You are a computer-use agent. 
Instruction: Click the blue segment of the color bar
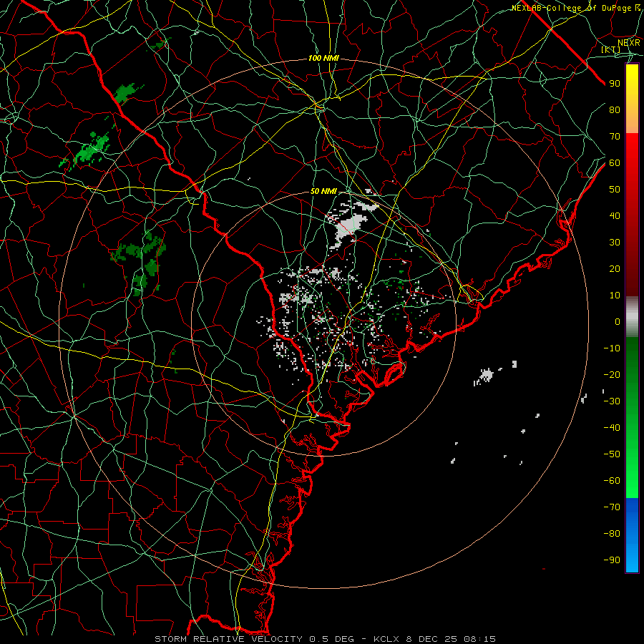[632, 535]
